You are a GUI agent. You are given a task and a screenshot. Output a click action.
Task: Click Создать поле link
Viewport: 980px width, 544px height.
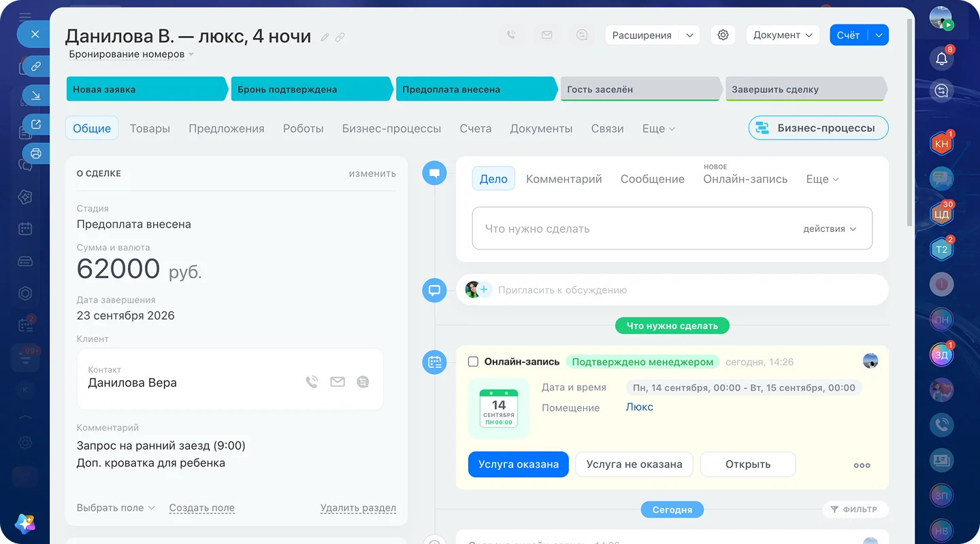click(202, 508)
